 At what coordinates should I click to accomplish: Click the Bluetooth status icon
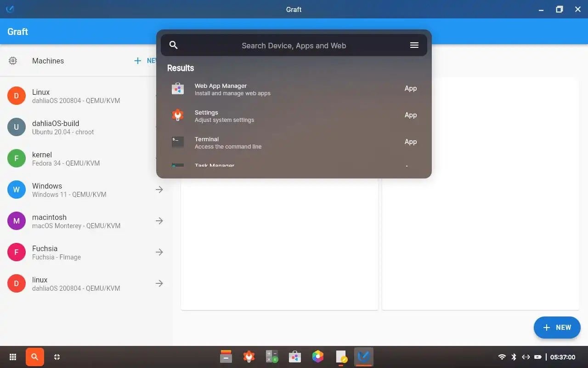[x=514, y=357]
